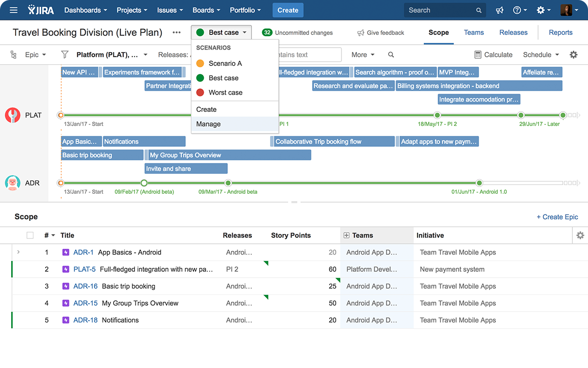Open the hamburger navigation menu
The height and width of the screenshot is (368, 588).
[x=14, y=10]
